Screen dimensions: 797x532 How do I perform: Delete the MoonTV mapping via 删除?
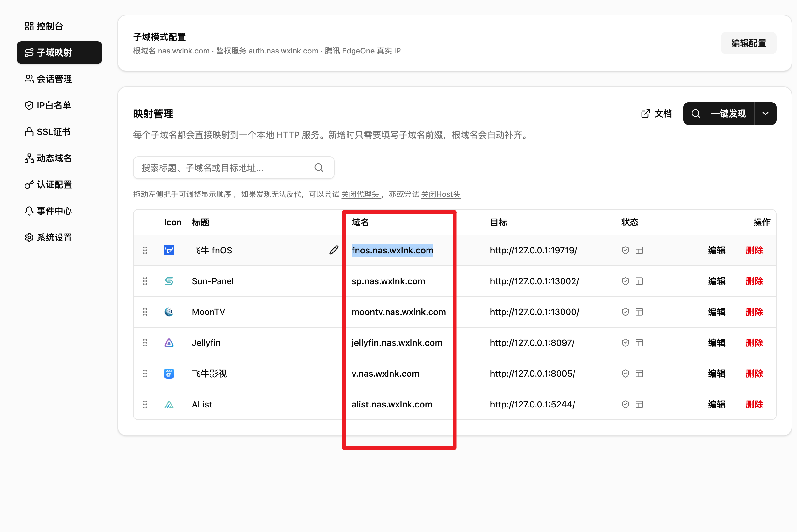(754, 312)
